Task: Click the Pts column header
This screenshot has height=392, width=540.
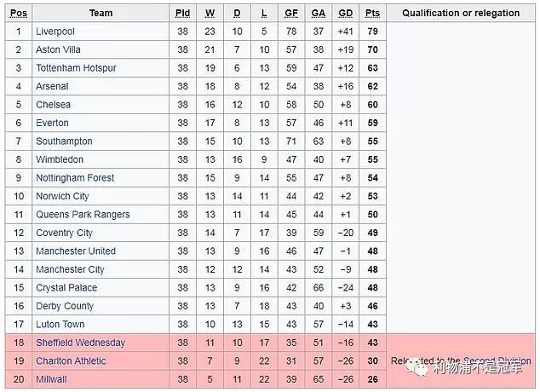Action: click(x=372, y=13)
